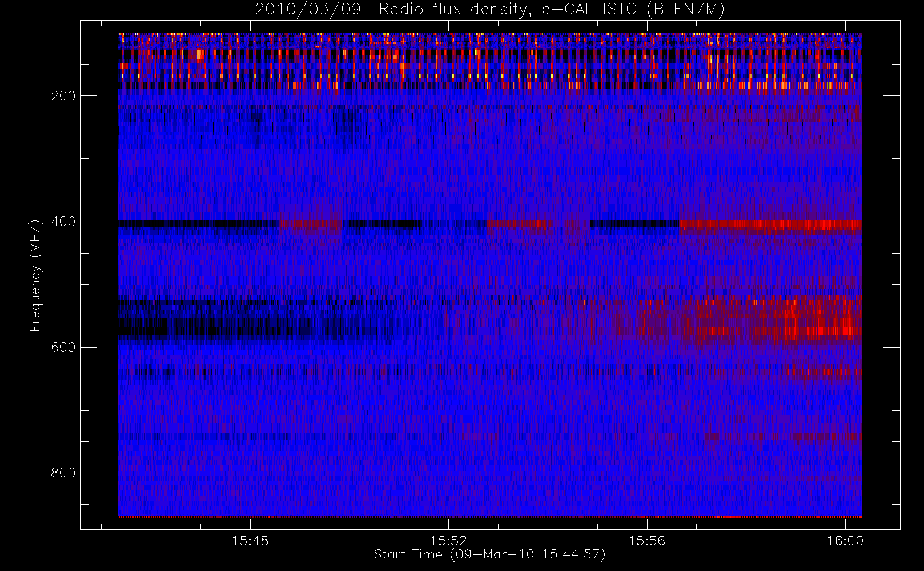Click the 400 frequency tick label
924x571 pixels.
coord(63,222)
